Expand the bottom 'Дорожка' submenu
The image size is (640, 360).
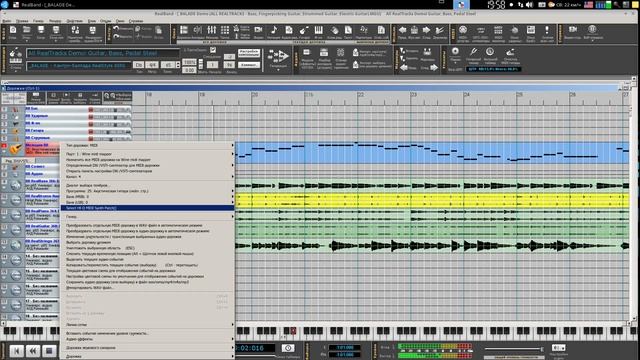pyautogui.click(x=148, y=356)
